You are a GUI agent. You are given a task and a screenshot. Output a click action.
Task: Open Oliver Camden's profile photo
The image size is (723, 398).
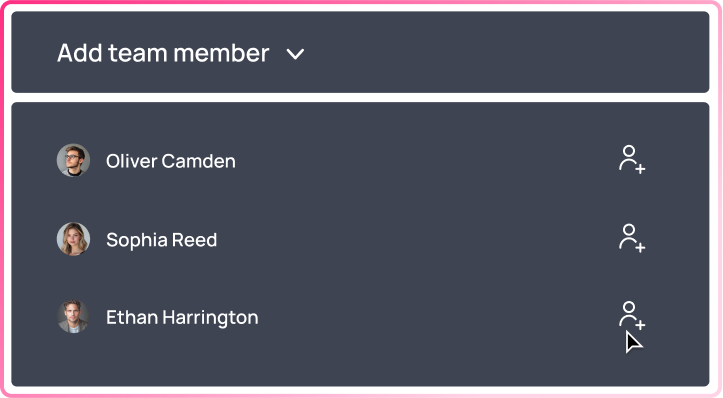(73, 160)
